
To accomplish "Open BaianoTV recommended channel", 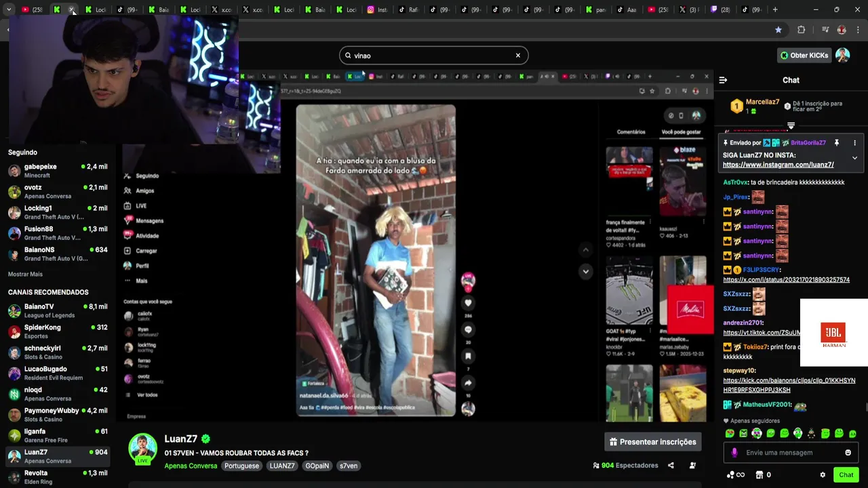I will click(58, 311).
